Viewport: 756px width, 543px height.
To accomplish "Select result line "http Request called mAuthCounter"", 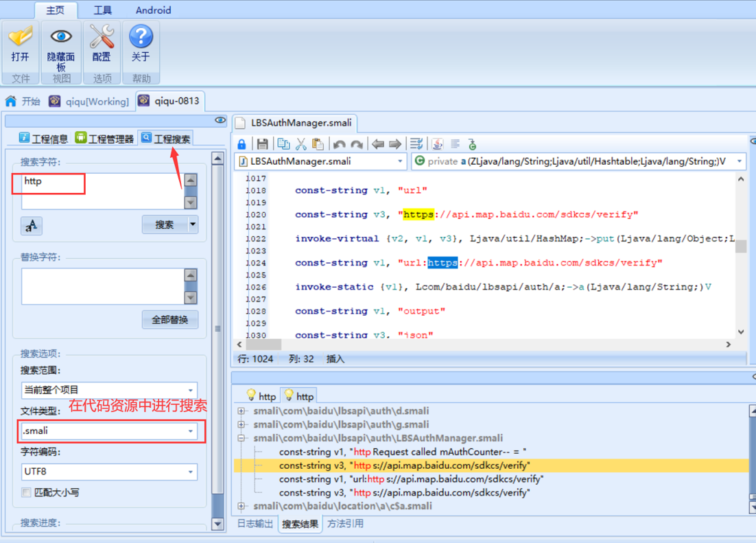I will pos(403,452).
